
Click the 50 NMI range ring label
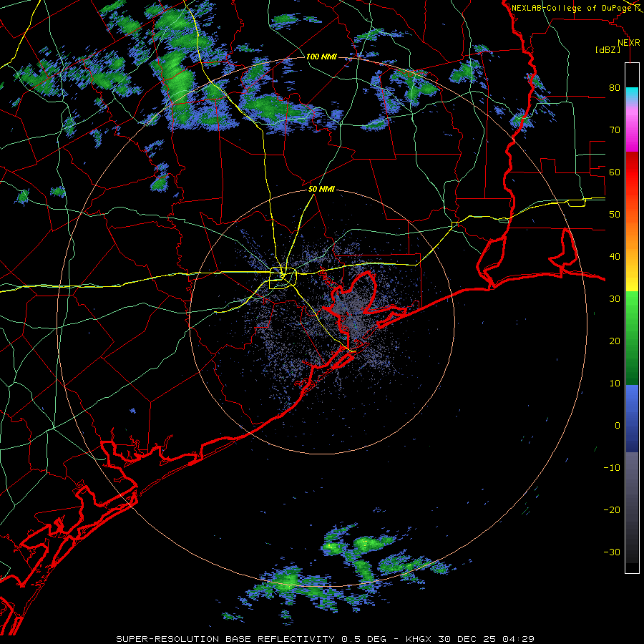click(x=321, y=190)
